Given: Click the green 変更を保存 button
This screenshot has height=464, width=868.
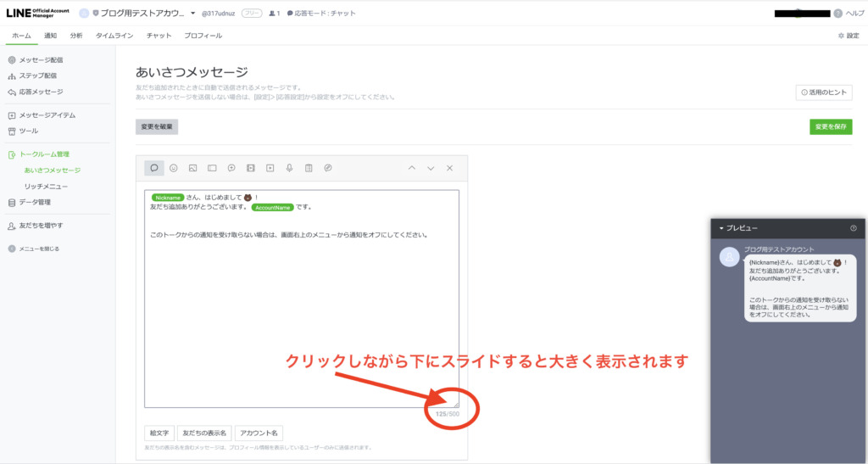Looking at the screenshot, I should click(x=830, y=126).
